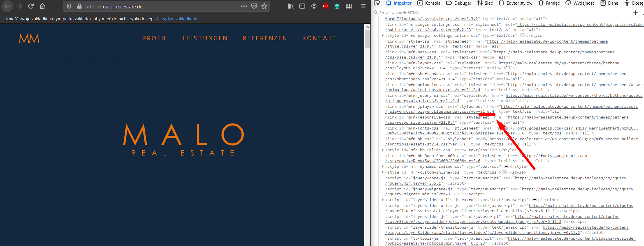Screen dimensions: 644x246
Task: Click PROFIL in site navigation
Action: 155,38
